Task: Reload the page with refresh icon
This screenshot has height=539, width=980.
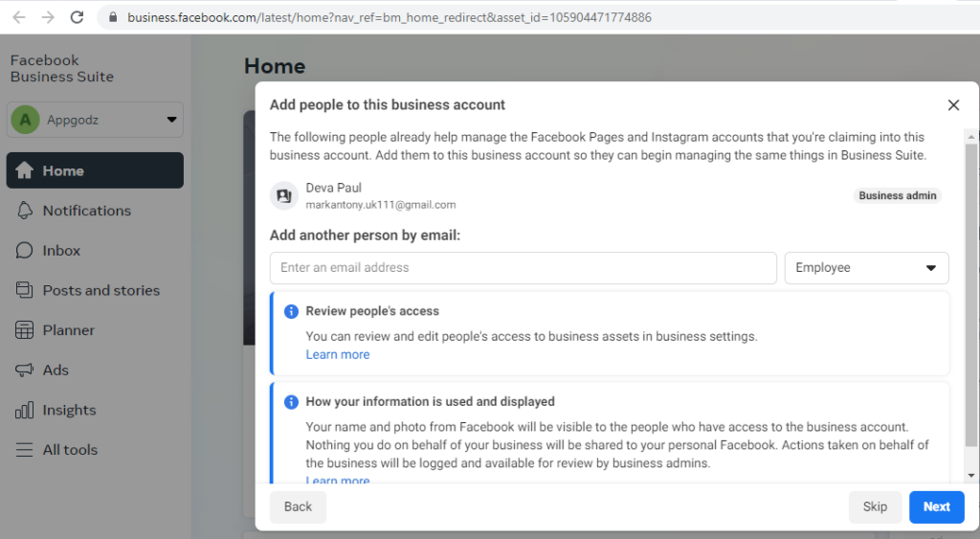Action: pos(77,17)
